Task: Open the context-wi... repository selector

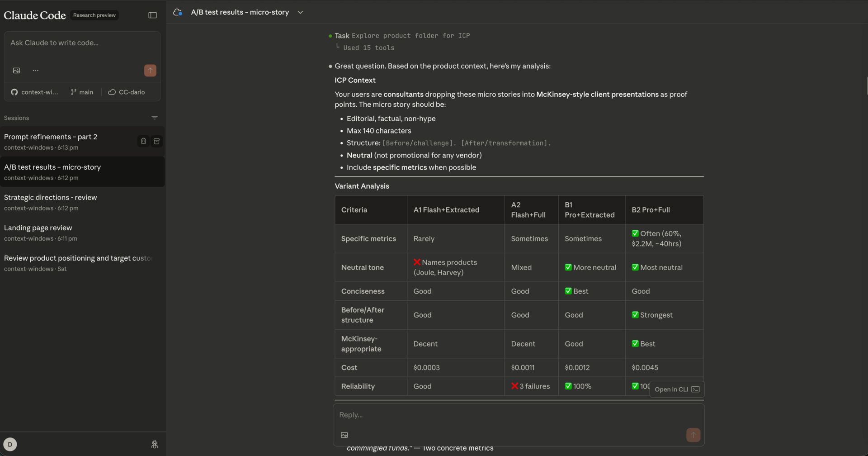Action: pos(35,92)
